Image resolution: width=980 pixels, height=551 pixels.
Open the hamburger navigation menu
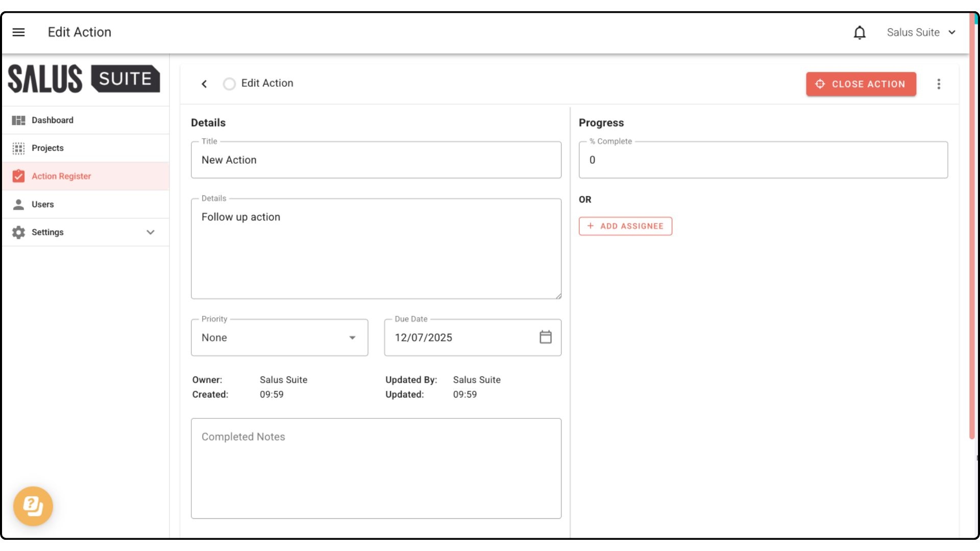(x=18, y=32)
